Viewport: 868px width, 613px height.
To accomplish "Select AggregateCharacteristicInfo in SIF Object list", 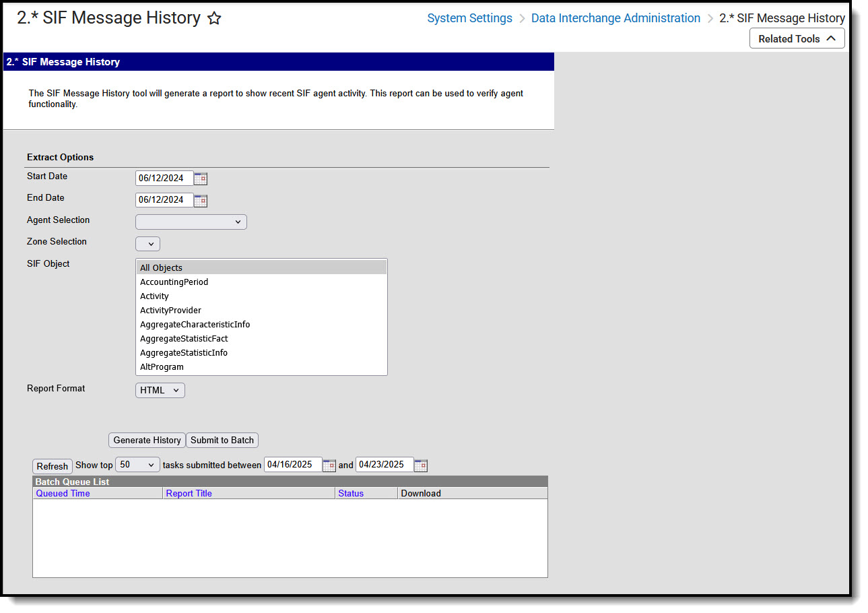I will [x=261, y=325].
